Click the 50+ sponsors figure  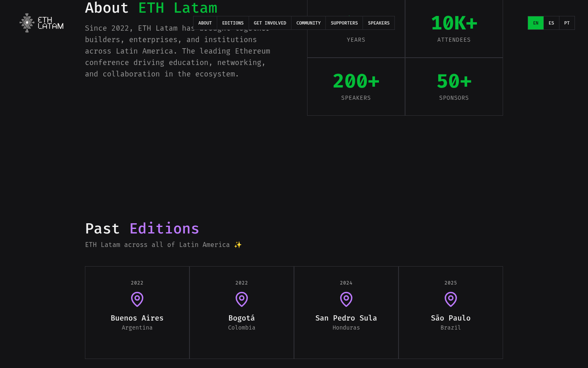tap(454, 81)
